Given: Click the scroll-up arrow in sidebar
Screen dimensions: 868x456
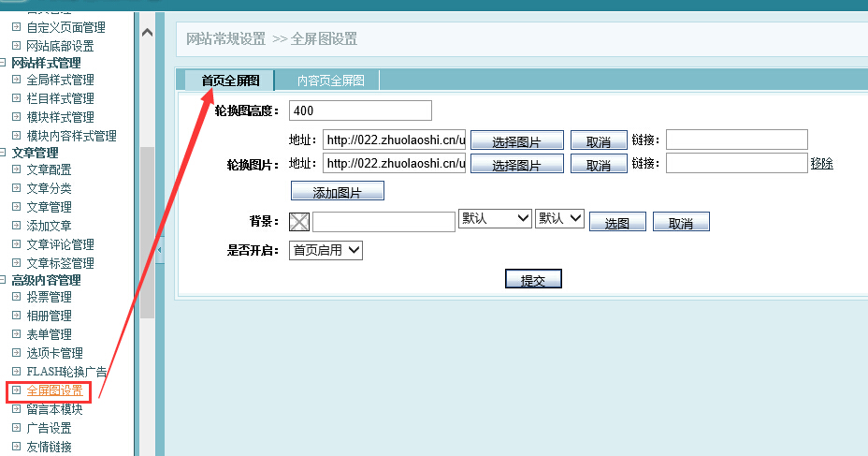Looking at the screenshot, I should coord(147,33).
